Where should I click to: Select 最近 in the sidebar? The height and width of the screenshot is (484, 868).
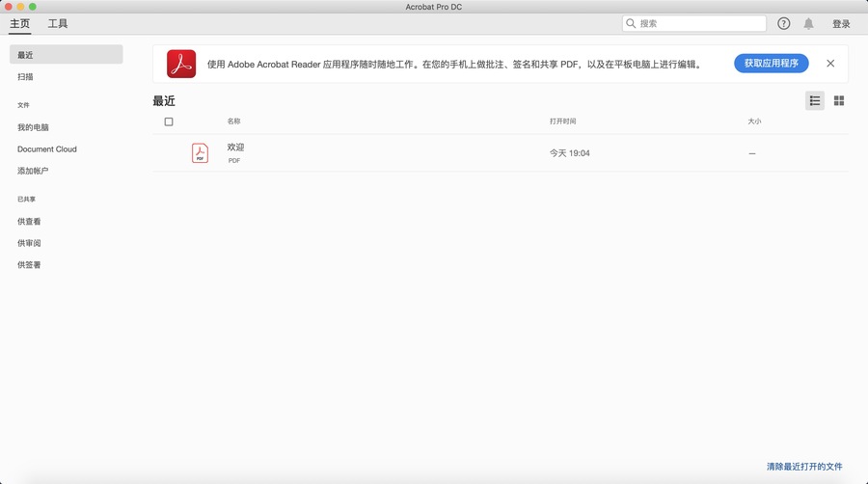[x=66, y=54]
